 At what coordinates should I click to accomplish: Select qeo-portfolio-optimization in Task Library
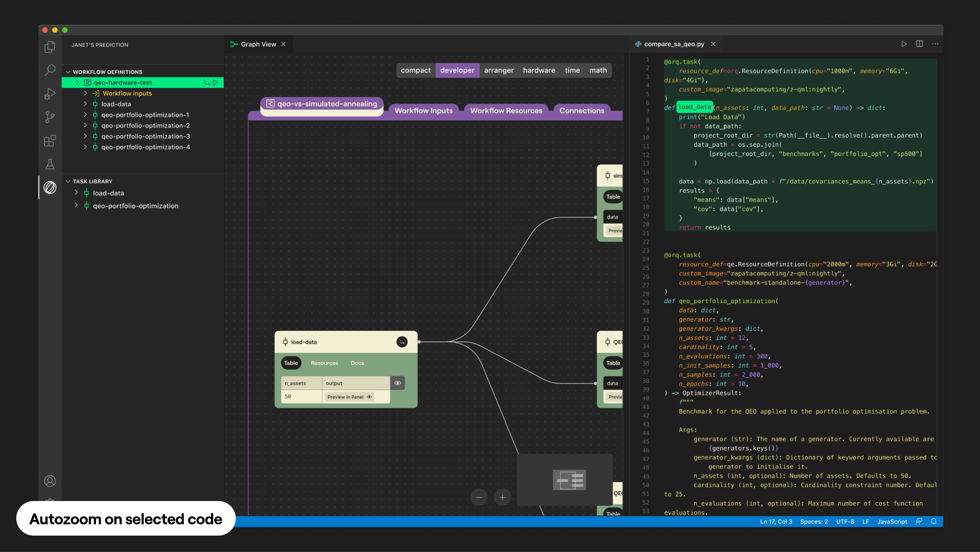[144, 206]
